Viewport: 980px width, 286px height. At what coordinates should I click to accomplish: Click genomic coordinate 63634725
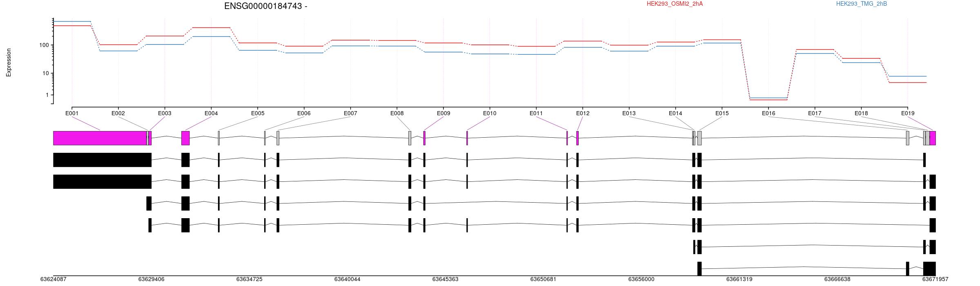pos(249,279)
